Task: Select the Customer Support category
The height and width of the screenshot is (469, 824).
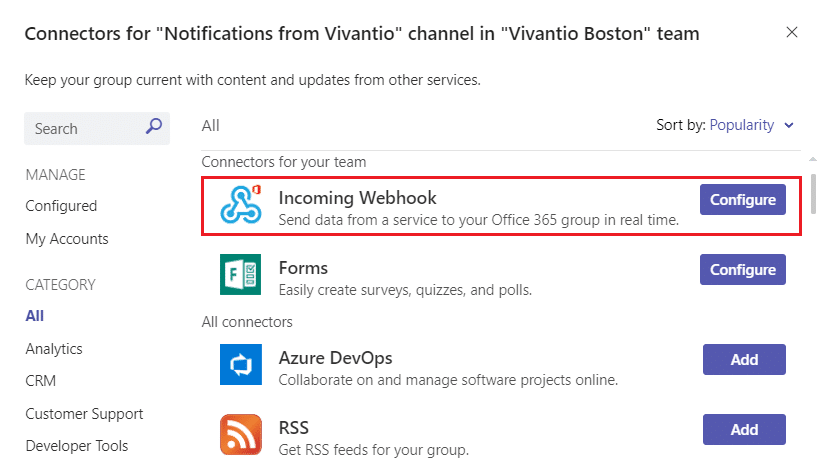Action: click(x=84, y=414)
